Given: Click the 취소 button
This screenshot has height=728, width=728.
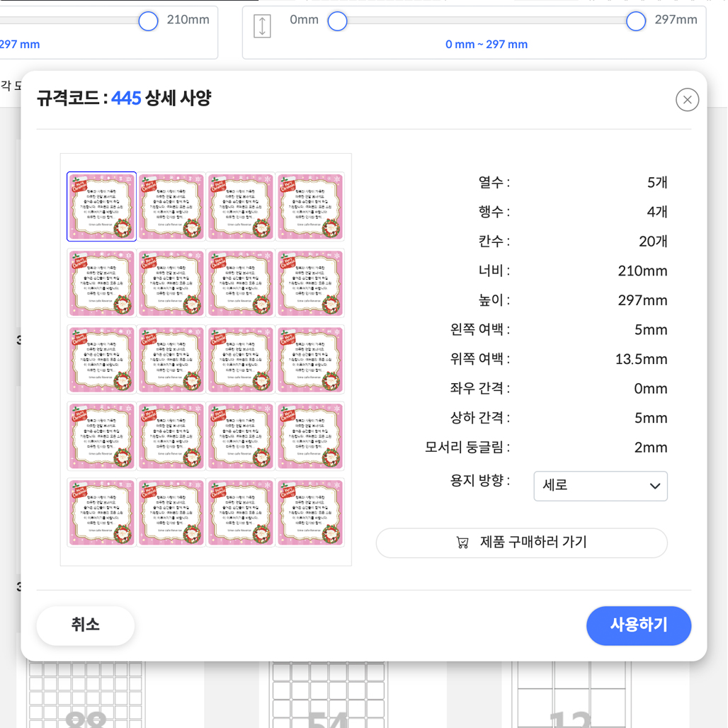Looking at the screenshot, I should coord(86,625).
